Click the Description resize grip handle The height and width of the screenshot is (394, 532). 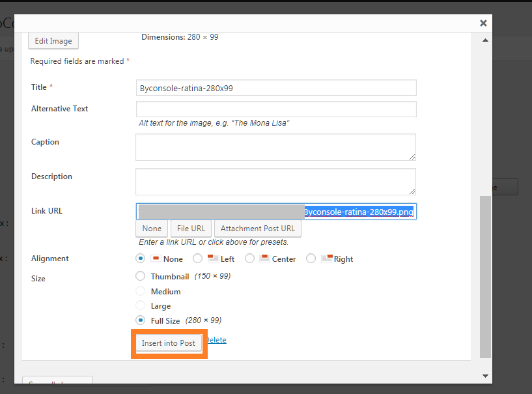click(412, 191)
